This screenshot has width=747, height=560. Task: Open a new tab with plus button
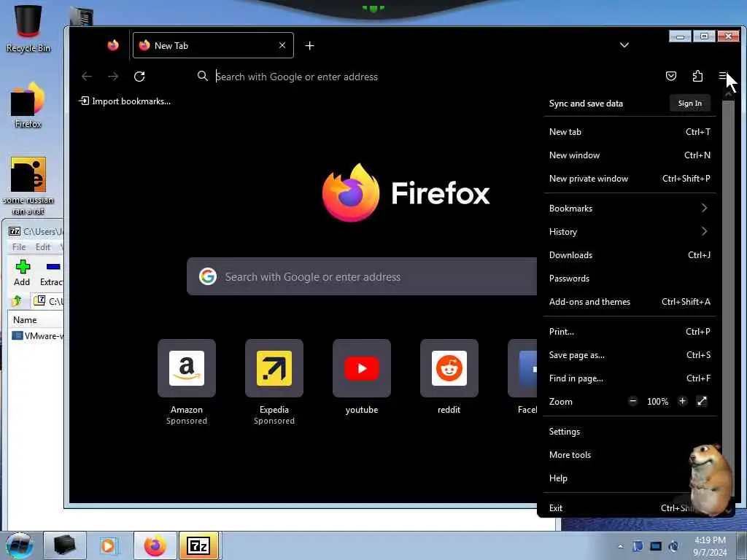point(309,46)
